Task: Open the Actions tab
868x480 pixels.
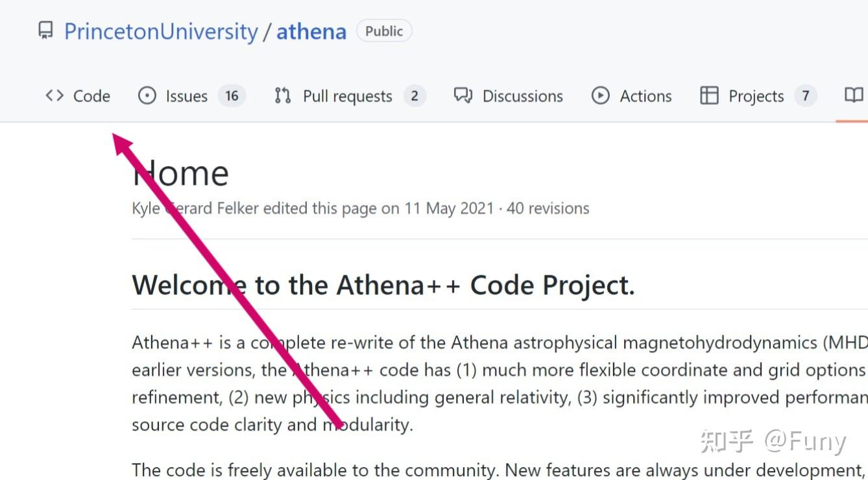Action: (x=646, y=95)
